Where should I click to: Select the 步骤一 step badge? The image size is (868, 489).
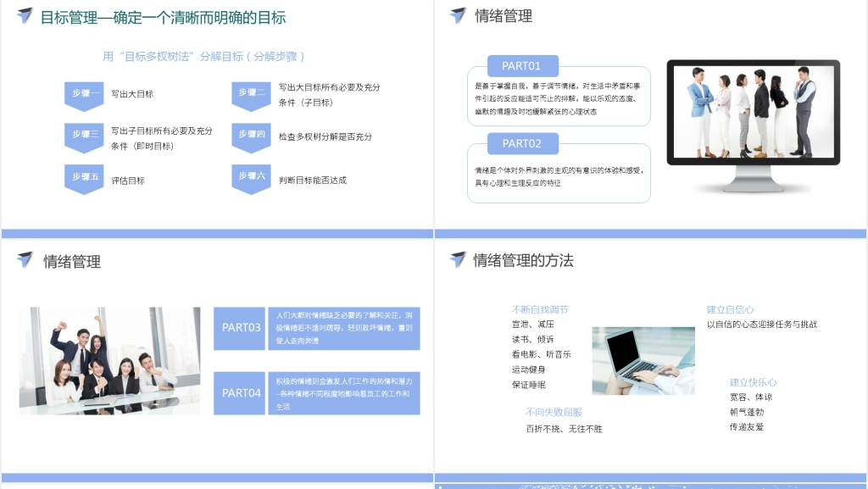pos(84,95)
